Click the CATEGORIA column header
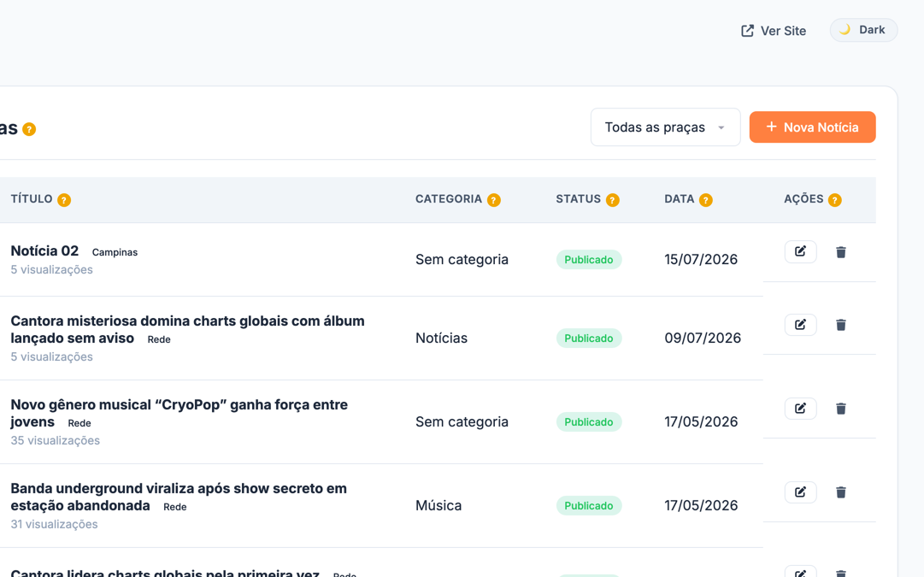Viewport: 924px width, 577px height. (449, 199)
